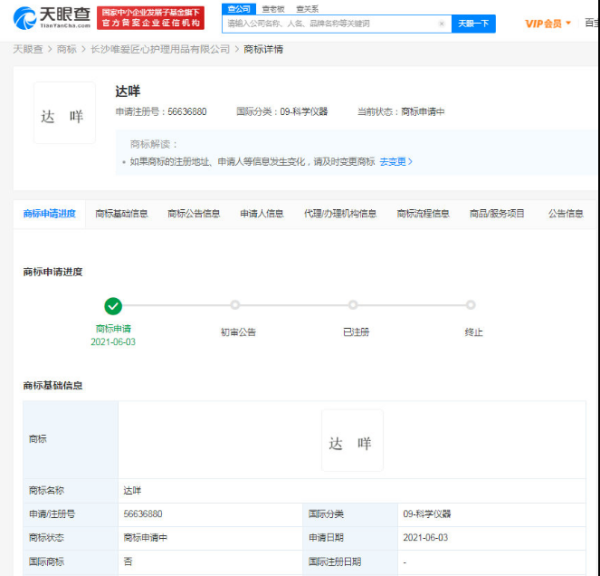
Task: Click 申请日期 value 2021-06-03 in table
Action: pos(425,538)
